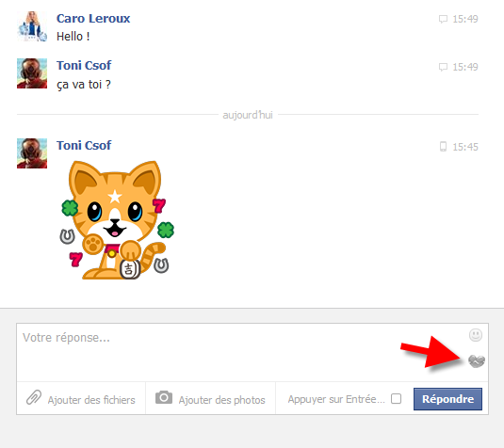This screenshot has height=448, width=504.
Task: Click the mobile phone icon beside 15:45
Action: coord(443,147)
